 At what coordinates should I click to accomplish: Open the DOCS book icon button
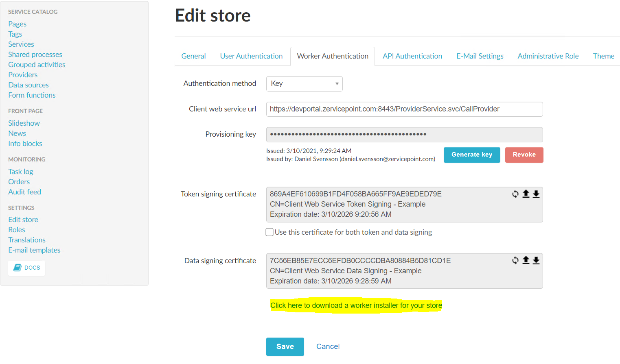tap(27, 268)
